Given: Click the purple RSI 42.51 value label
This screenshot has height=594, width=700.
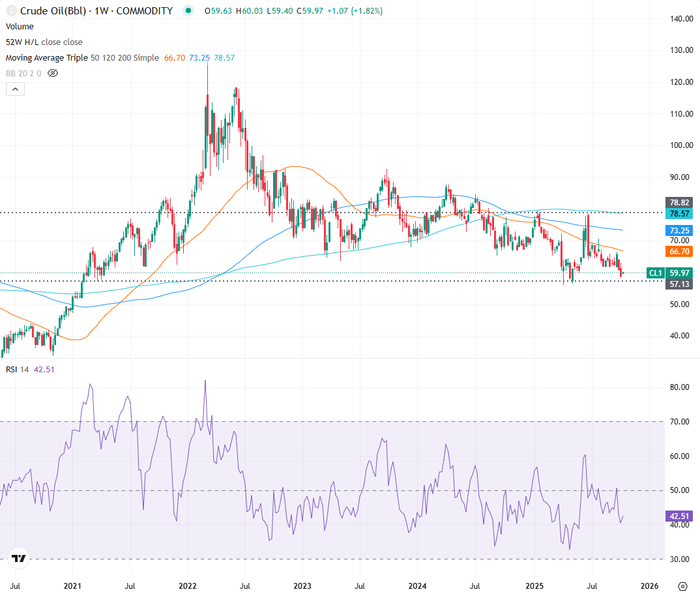Looking at the screenshot, I should pos(678,516).
